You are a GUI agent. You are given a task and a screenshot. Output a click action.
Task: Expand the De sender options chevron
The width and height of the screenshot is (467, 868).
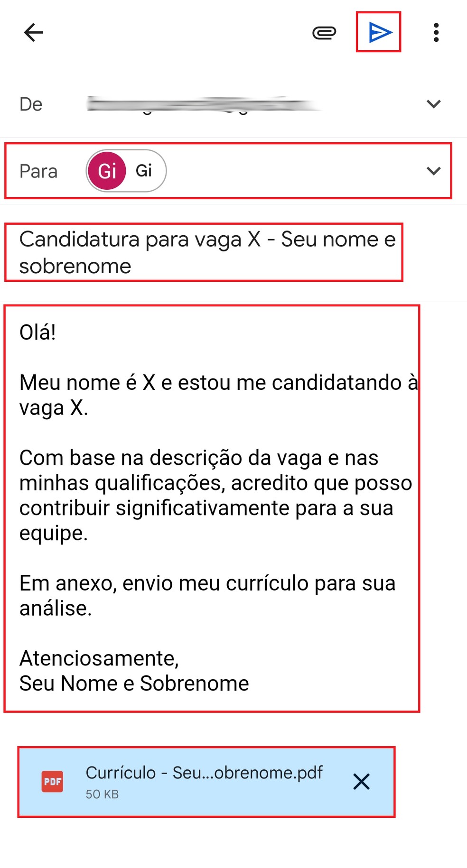coord(433,103)
